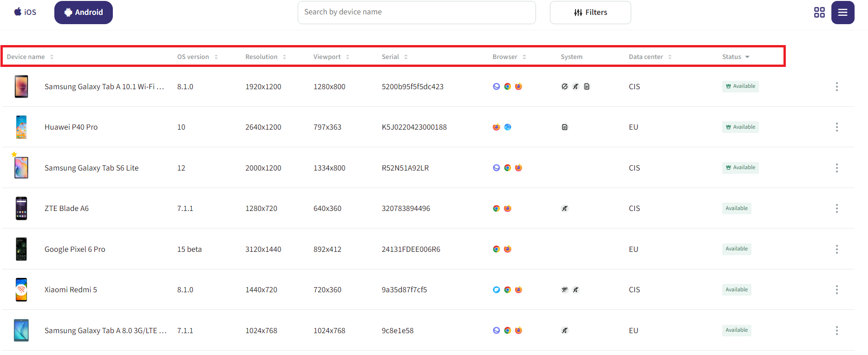Sort table by Data center
Viewport: 868px width, 355px height.
(x=650, y=57)
